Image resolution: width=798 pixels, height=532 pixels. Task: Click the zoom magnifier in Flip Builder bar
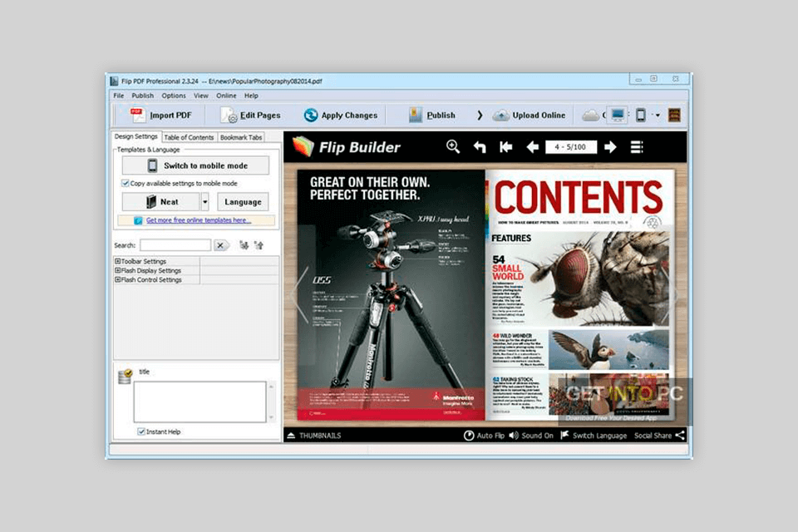(453, 147)
